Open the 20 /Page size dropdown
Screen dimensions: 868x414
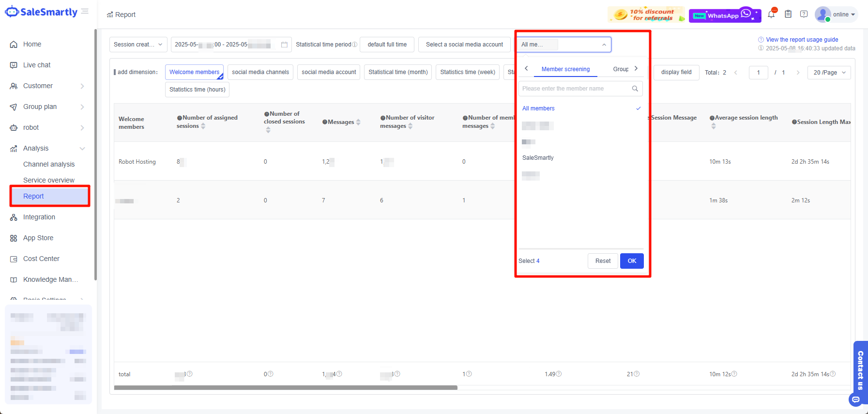click(x=829, y=73)
